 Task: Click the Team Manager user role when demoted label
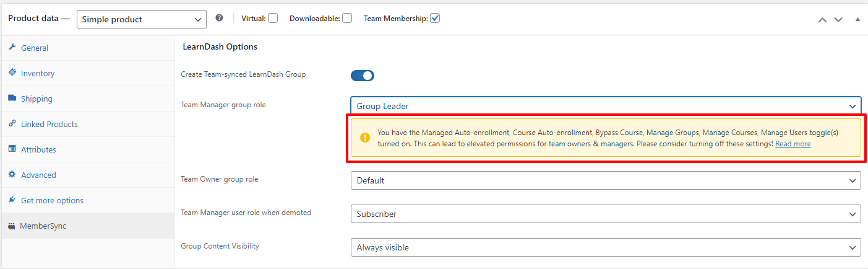click(x=246, y=213)
